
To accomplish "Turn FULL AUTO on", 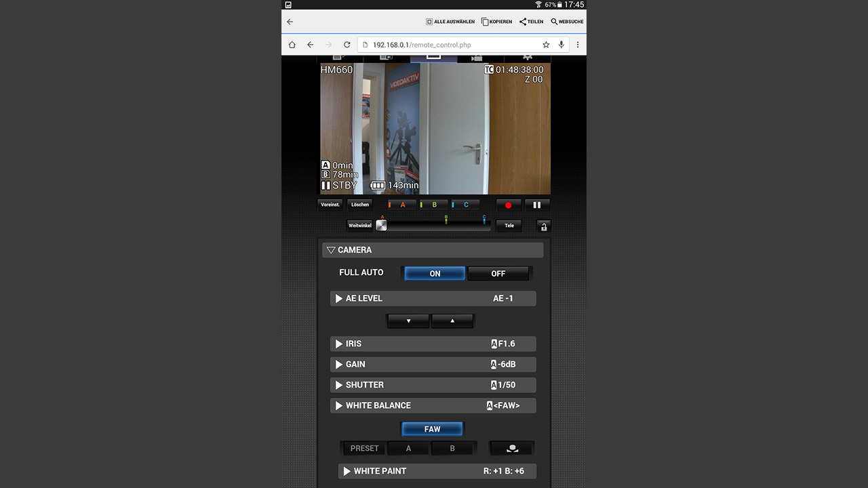I will [435, 274].
